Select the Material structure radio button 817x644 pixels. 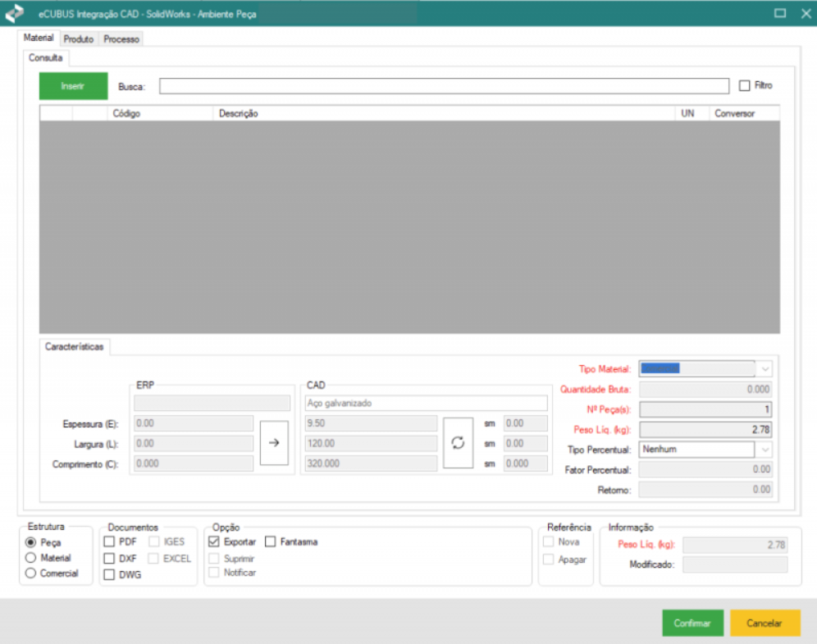(32, 558)
